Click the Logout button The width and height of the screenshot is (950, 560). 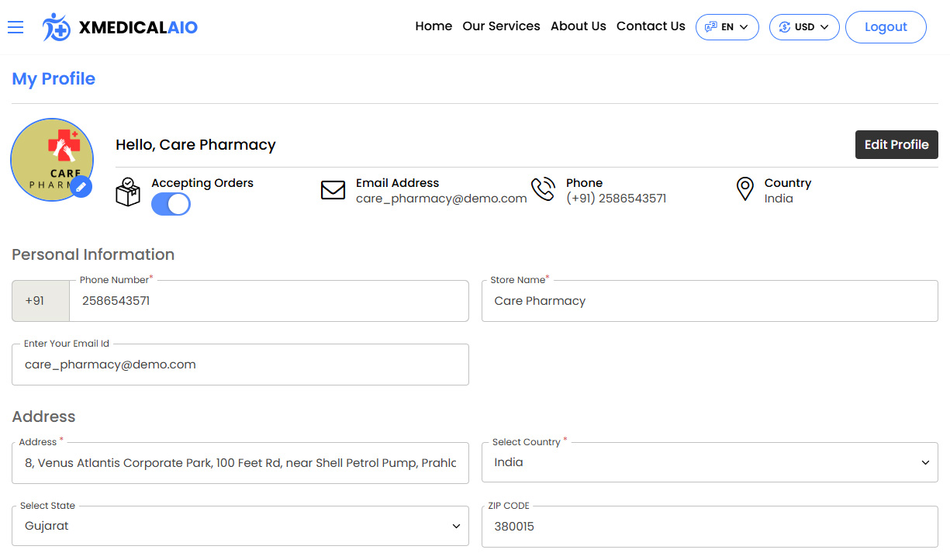pyautogui.click(x=885, y=27)
